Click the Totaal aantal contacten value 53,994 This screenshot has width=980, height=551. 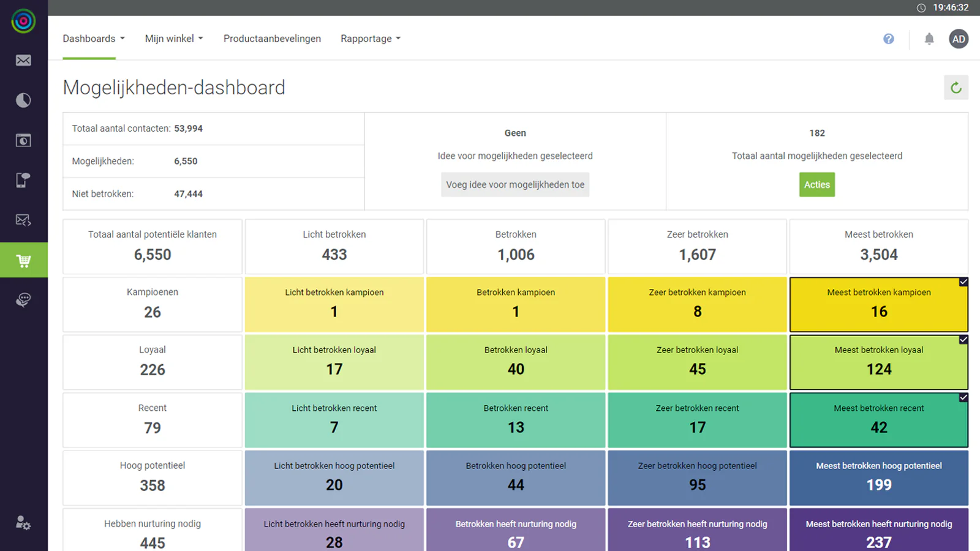(x=188, y=129)
